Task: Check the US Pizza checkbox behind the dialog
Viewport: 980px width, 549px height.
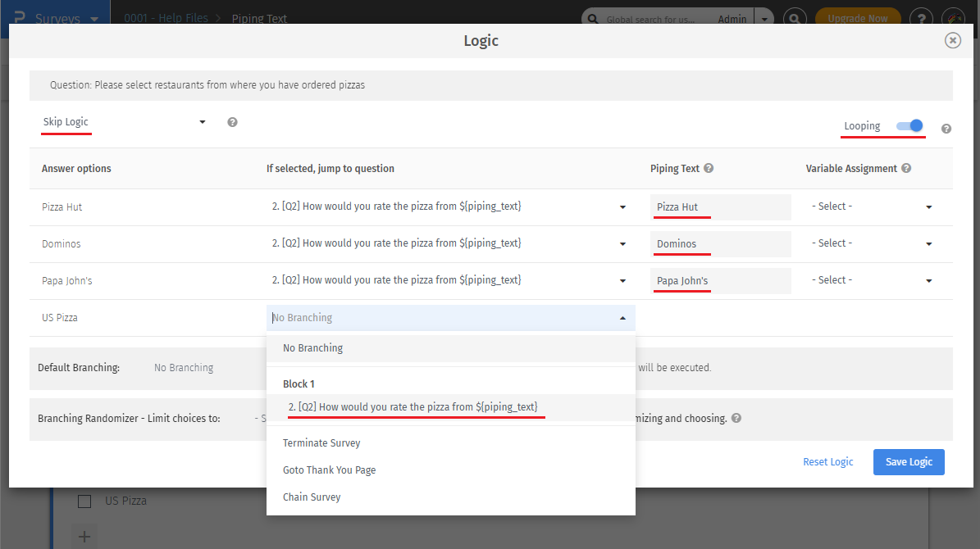Action: (84, 501)
